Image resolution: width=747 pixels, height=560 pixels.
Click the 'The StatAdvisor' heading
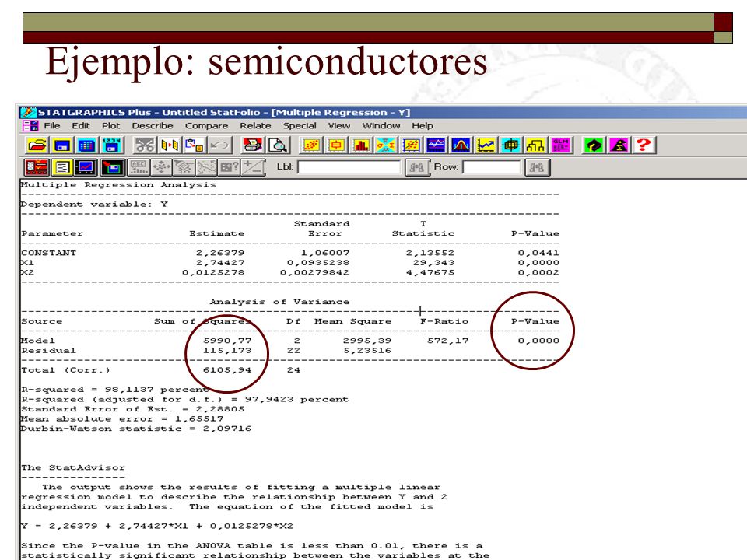(x=73, y=467)
